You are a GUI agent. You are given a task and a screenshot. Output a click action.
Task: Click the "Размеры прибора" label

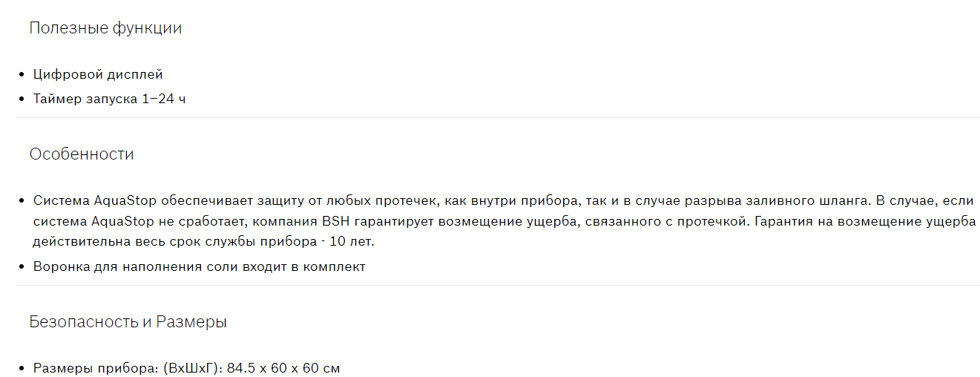(x=91, y=367)
